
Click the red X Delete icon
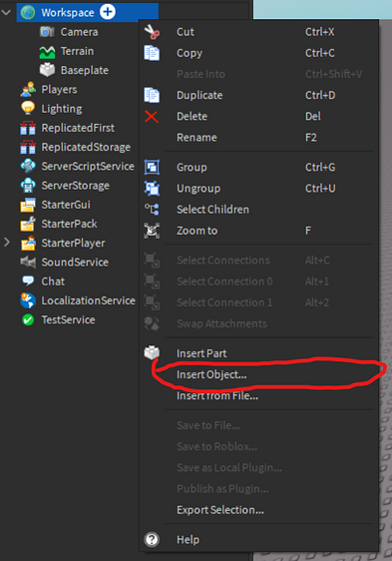(x=152, y=116)
